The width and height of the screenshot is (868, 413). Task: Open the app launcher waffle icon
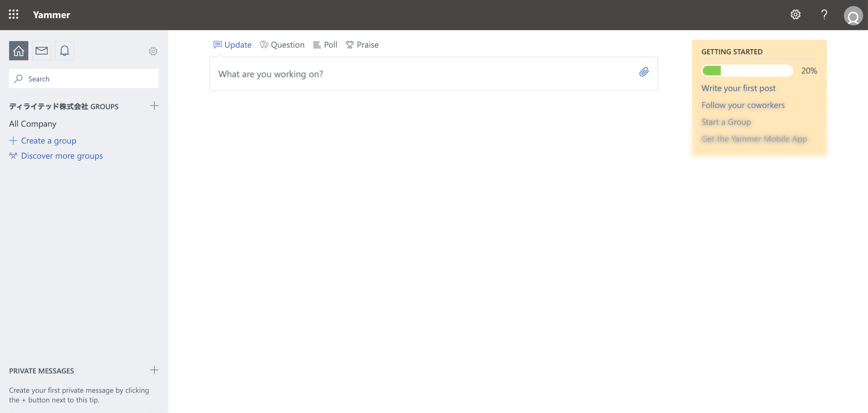point(14,14)
